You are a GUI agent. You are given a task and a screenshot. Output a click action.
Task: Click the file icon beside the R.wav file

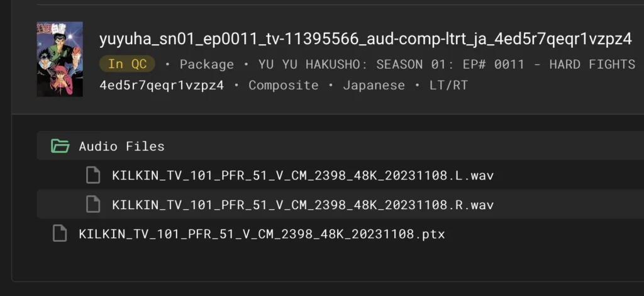tap(93, 205)
